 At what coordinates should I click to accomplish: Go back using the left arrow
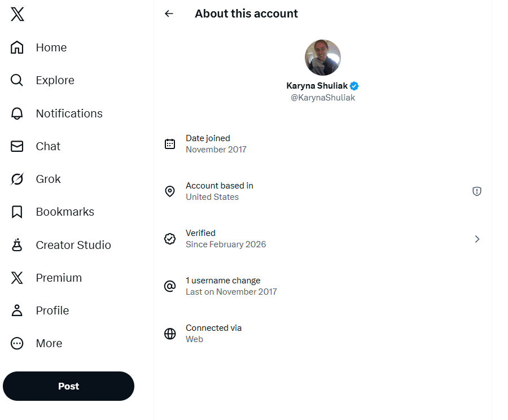(x=169, y=14)
